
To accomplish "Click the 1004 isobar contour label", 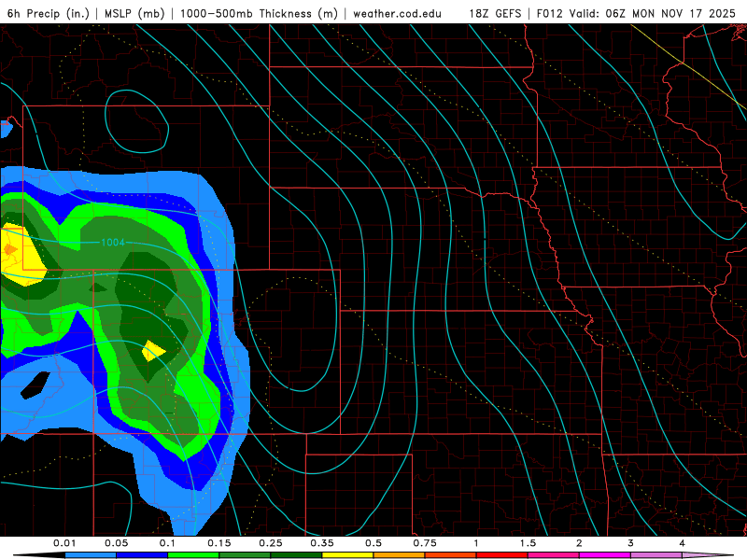I will pos(113,243).
